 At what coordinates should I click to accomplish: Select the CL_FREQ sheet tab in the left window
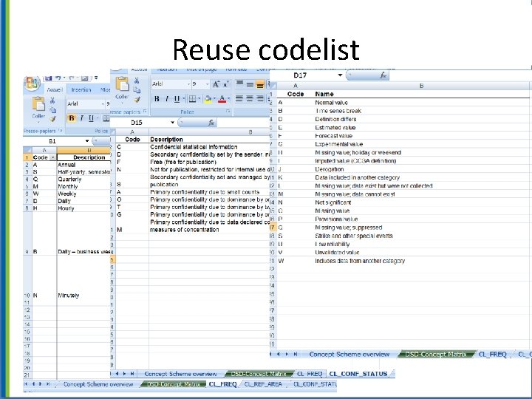222,384
